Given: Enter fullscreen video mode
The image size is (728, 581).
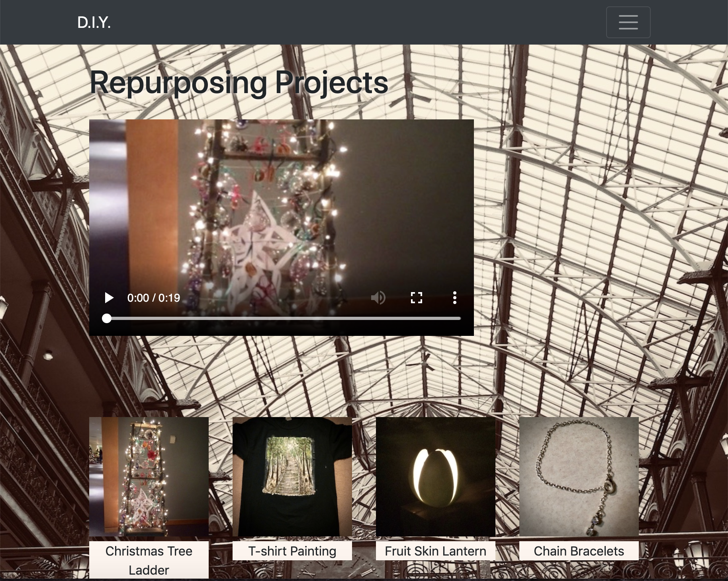Looking at the screenshot, I should click(417, 298).
